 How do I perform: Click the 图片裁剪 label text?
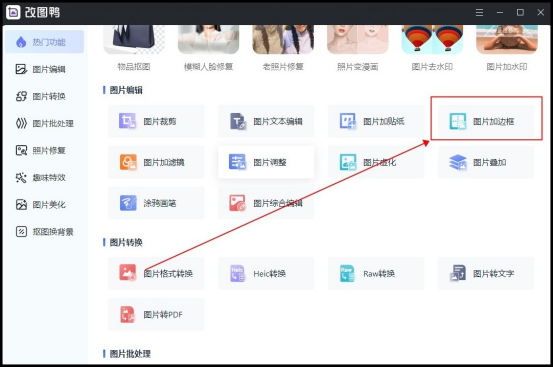[x=160, y=122]
